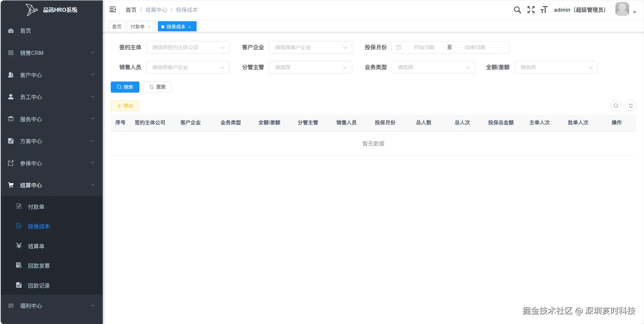The image size is (644, 324).
Task: Collapse the 结算中心 menu chevron
Action: coord(93,185)
